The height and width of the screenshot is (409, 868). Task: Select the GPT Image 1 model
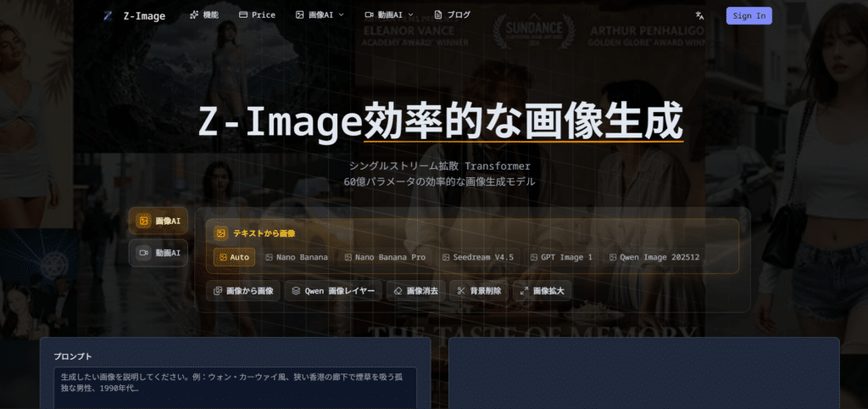pyautogui.click(x=561, y=257)
